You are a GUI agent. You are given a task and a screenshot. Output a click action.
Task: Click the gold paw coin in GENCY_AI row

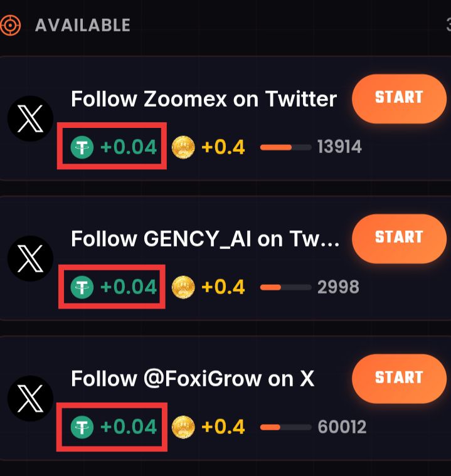coord(183,287)
